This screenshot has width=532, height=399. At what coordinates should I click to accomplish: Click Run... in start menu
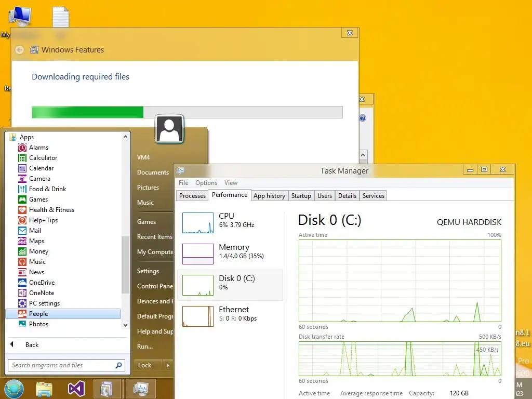pos(145,347)
